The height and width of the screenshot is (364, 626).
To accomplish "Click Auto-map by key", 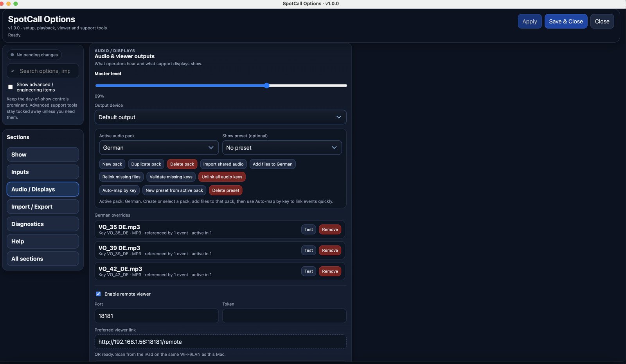I will [119, 190].
